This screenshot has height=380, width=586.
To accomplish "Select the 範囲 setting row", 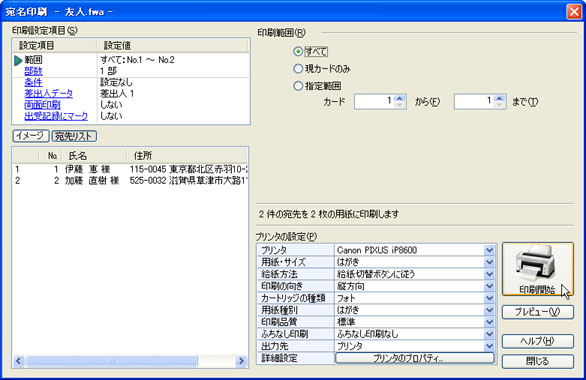I will pyautogui.click(x=131, y=60).
